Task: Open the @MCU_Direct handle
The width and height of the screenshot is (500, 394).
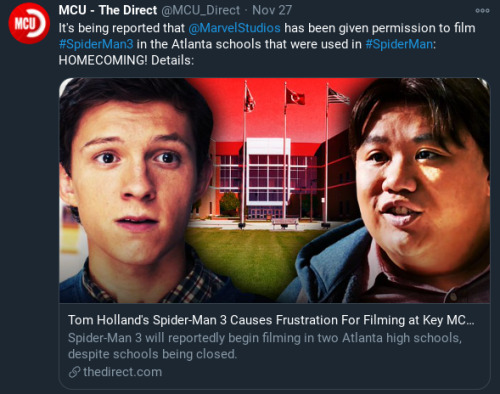Action: (x=200, y=10)
